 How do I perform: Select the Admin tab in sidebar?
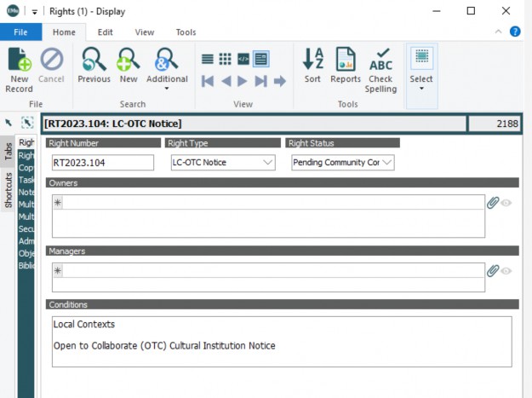click(x=26, y=241)
